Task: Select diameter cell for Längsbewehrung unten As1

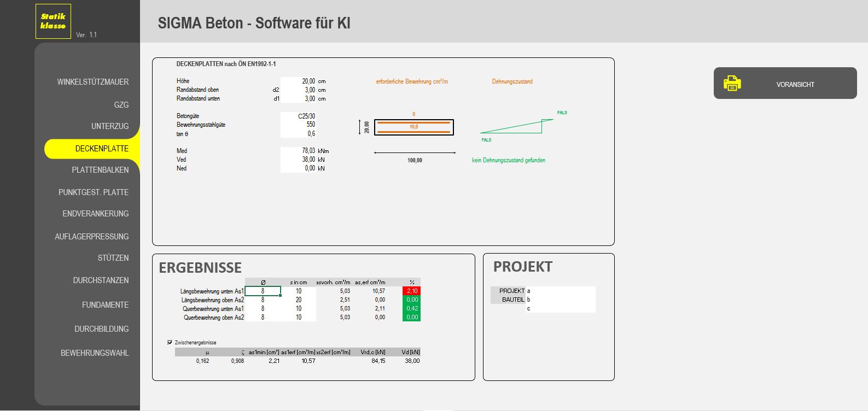Action: 263,291
